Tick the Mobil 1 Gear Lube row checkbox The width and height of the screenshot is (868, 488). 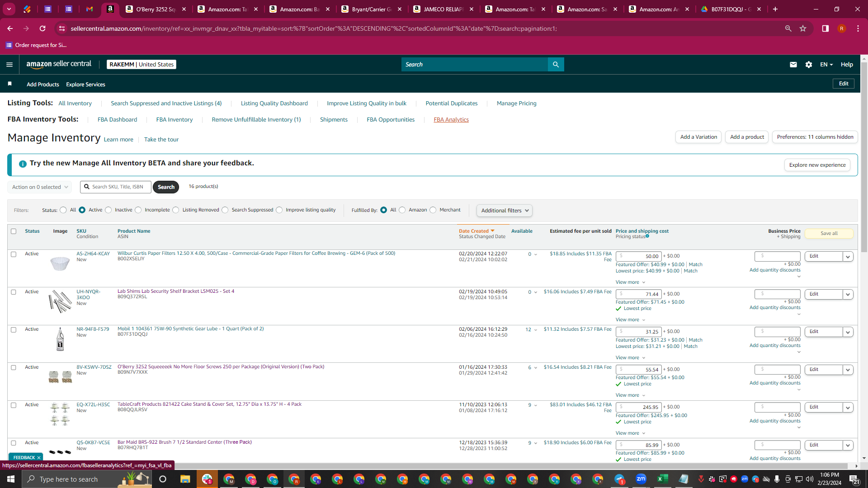(x=14, y=330)
